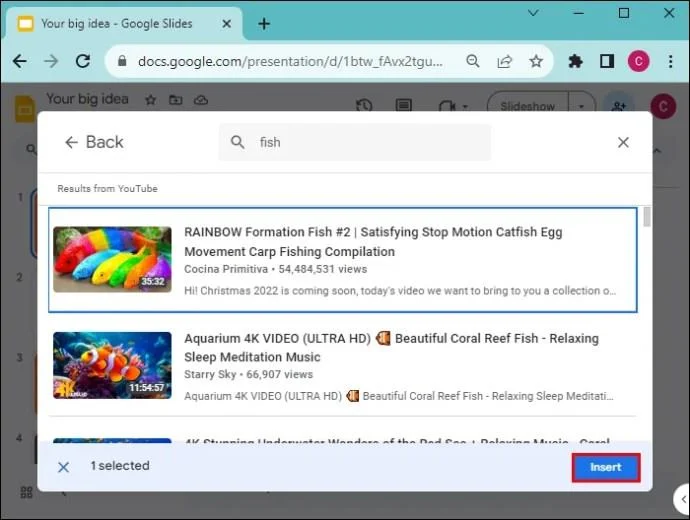Click the Insert button
The height and width of the screenshot is (520, 690).
point(606,467)
